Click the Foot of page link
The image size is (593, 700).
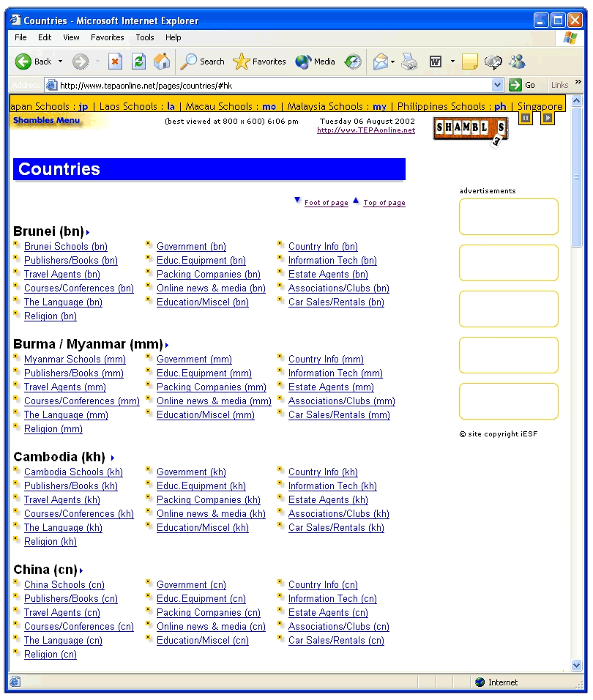click(326, 203)
